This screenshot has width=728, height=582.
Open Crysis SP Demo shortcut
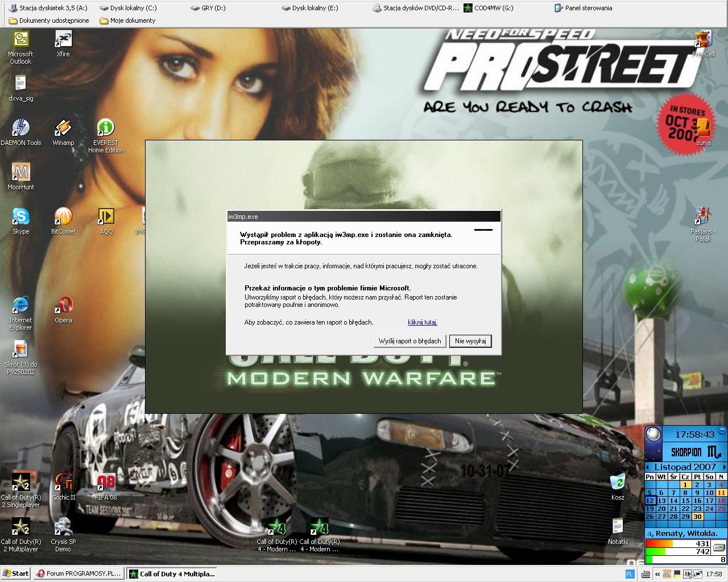pyautogui.click(x=63, y=535)
